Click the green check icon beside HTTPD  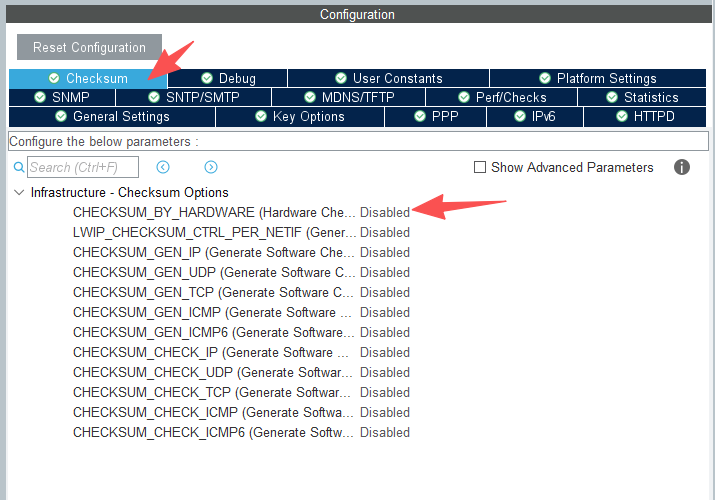click(621, 116)
